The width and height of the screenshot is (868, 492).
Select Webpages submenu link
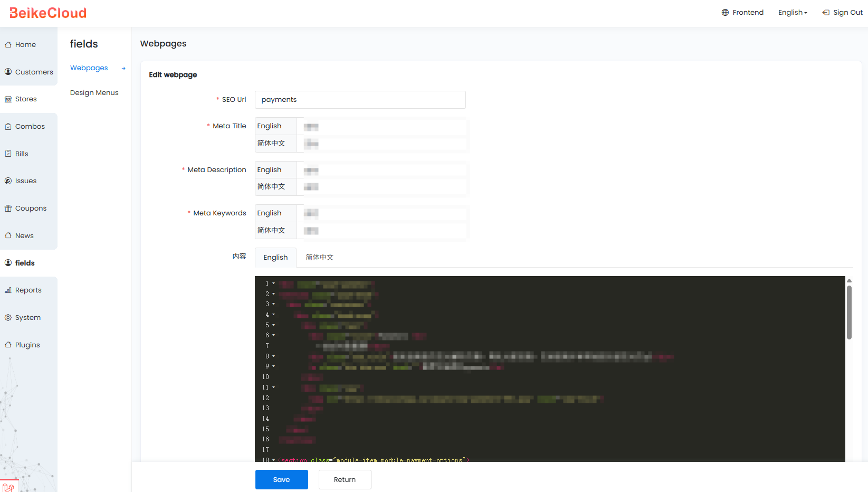click(89, 68)
